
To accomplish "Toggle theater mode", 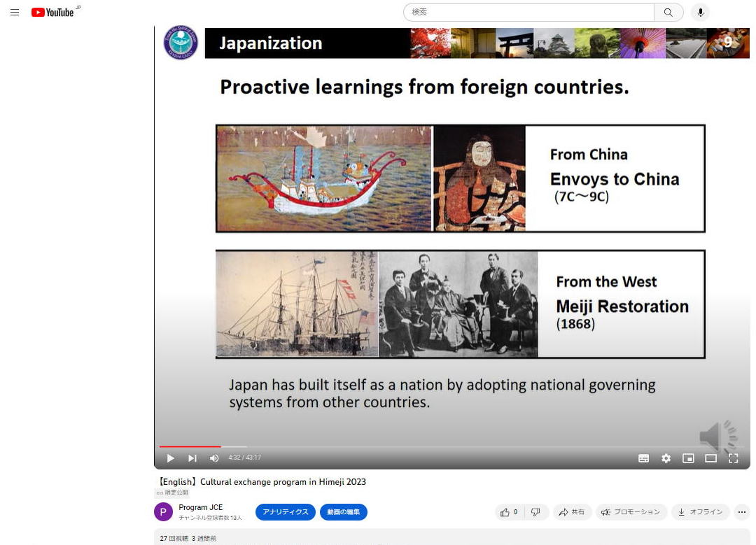I will point(710,458).
